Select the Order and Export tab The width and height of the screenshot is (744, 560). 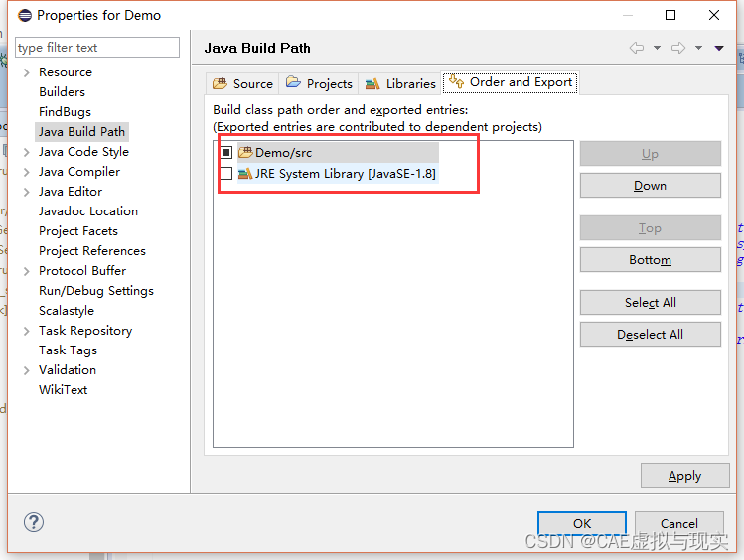pyautogui.click(x=511, y=82)
